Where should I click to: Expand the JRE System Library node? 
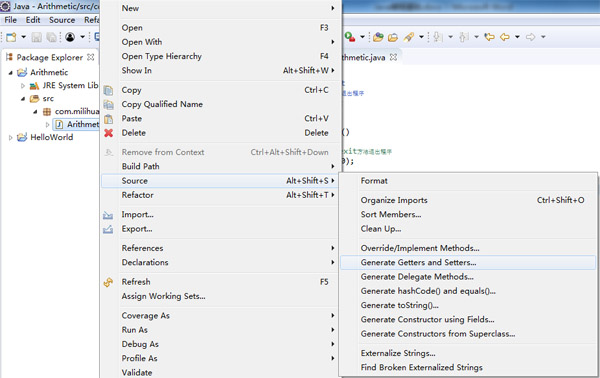click(x=23, y=86)
